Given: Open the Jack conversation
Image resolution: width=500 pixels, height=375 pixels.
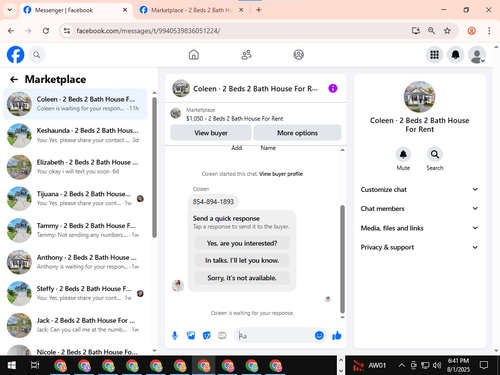Looking at the screenshot, I should pyautogui.click(x=76, y=325).
